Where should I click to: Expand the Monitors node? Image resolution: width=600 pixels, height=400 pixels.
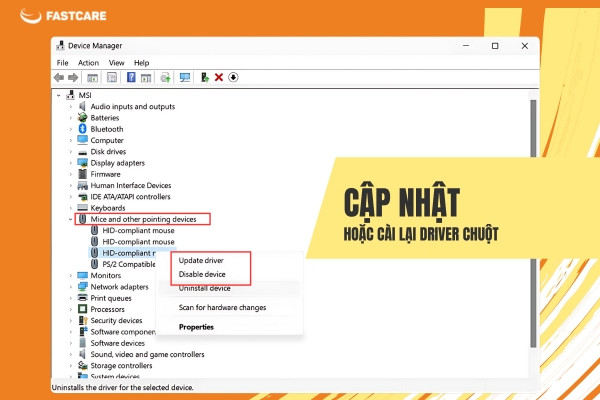pyautogui.click(x=70, y=276)
